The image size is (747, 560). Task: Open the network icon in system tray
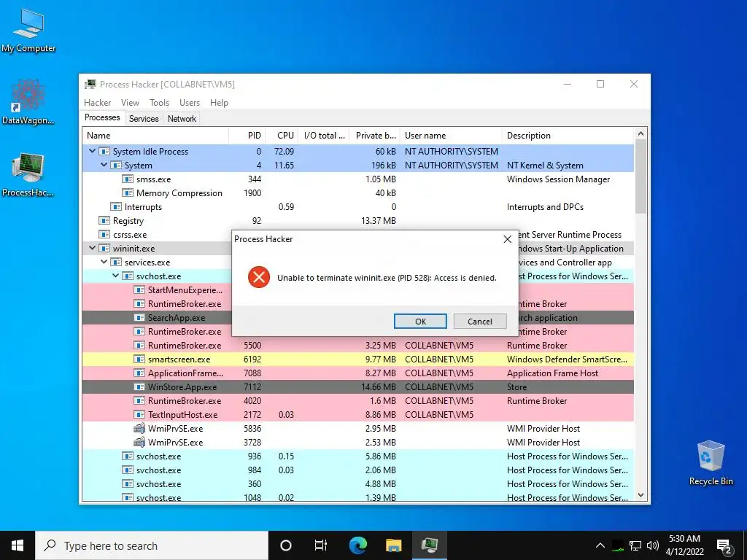(x=635, y=545)
